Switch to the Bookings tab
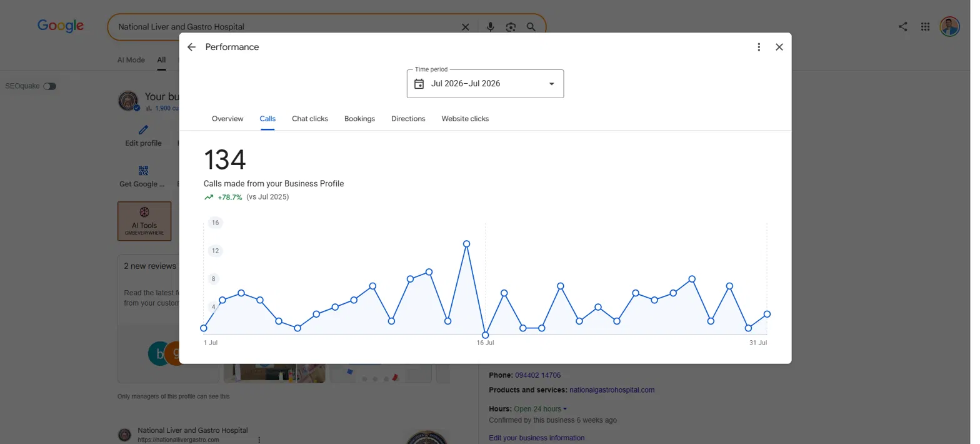The width and height of the screenshot is (980, 444). pyautogui.click(x=359, y=119)
